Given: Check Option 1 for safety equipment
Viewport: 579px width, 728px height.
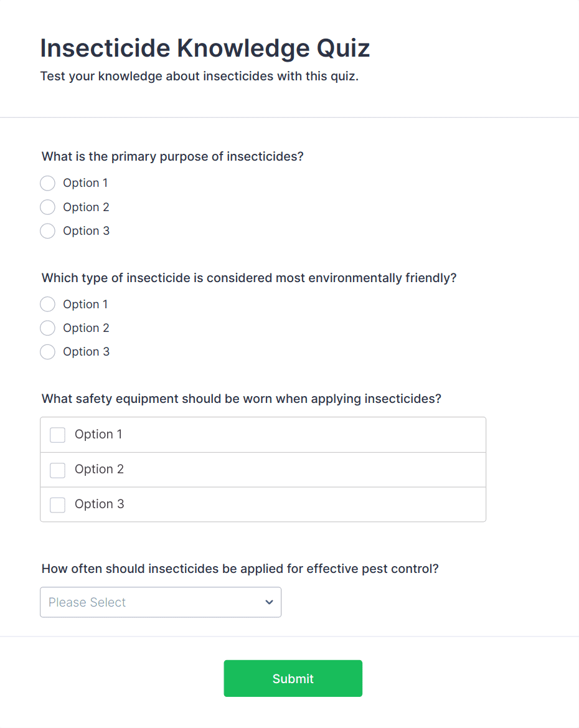Looking at the screenshot, I should pos(58,435).
